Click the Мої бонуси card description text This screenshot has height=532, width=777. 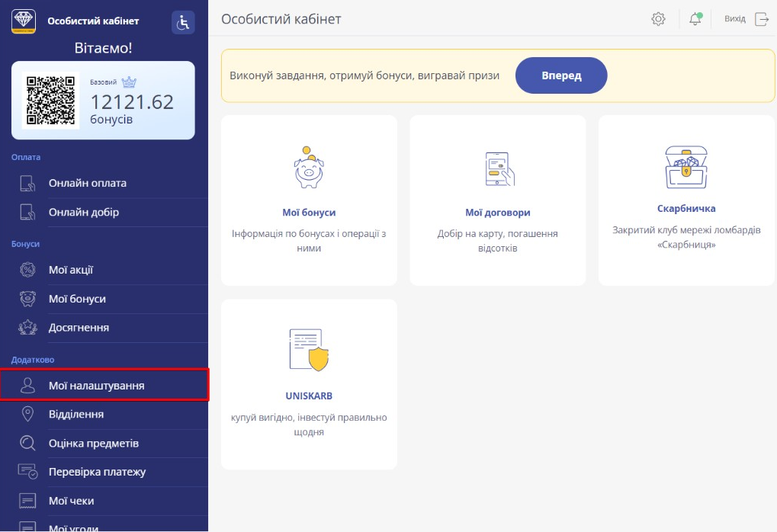(309, 241)
